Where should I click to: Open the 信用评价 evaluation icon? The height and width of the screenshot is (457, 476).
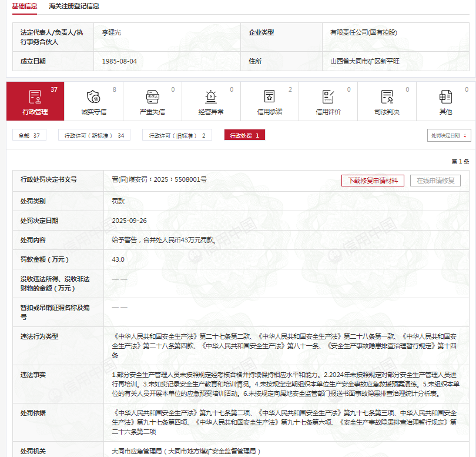(328, 96)
